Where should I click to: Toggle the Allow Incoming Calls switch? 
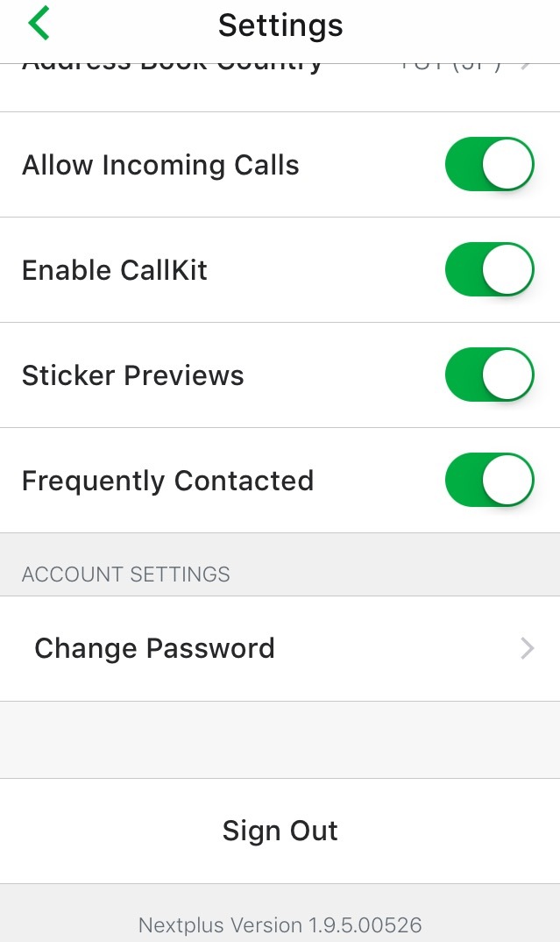click(489, 164)
